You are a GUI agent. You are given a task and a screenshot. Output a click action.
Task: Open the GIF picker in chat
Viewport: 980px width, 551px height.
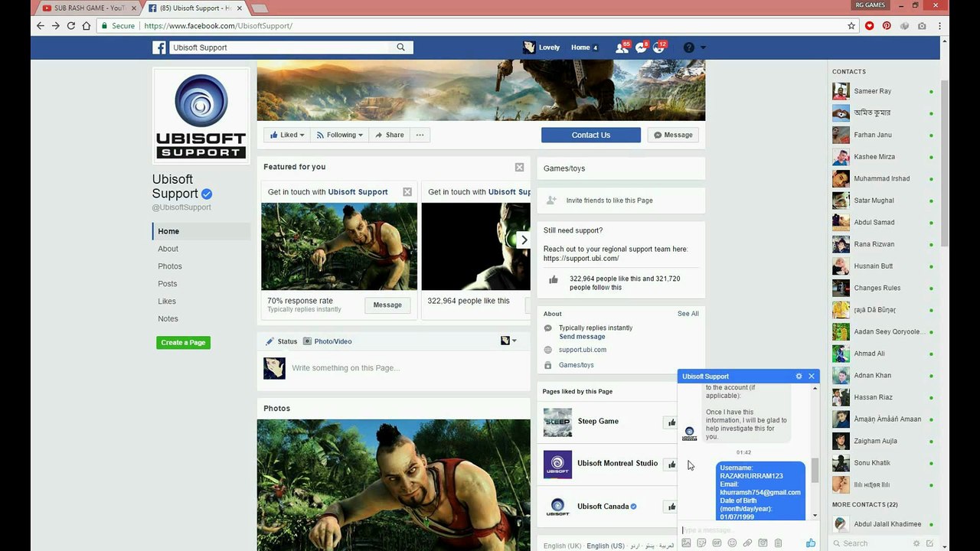717,543
